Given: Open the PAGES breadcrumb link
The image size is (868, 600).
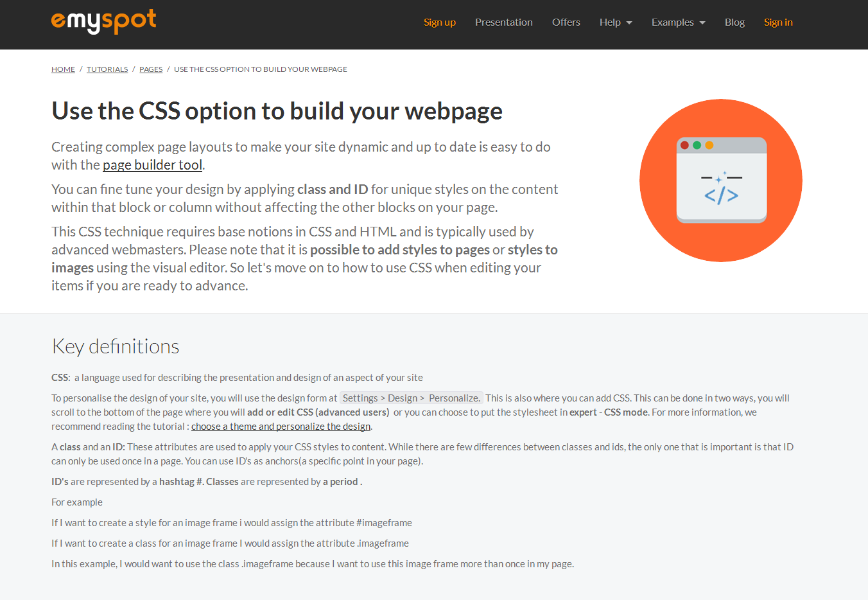Looking at the screenshot, I should 151,69.
